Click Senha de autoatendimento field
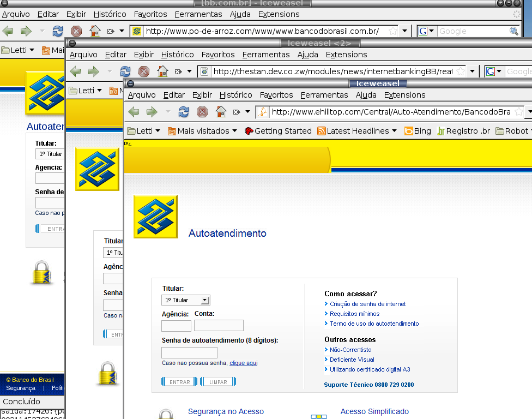Screen dimensions: 532x419 click(189, 352)
